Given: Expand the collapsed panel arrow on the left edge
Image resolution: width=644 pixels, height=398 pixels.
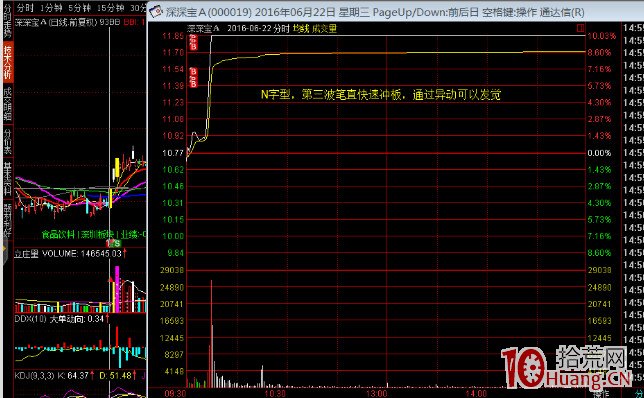Looking at the screenshot, I should click(5, 248).
